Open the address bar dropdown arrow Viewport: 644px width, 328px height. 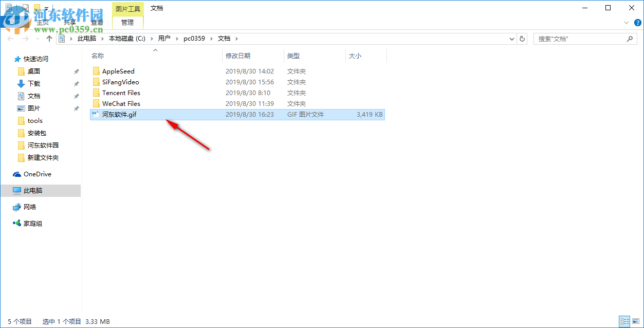click(511, 39)
